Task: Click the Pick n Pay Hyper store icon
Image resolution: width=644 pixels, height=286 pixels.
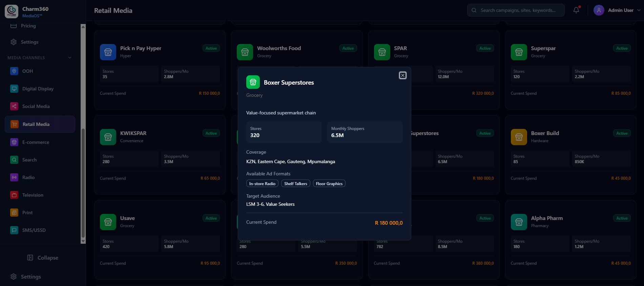Action: pyautogui.click(x=108, y=52)
